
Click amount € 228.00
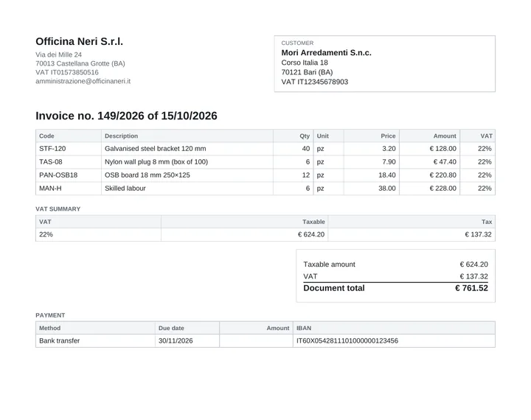click(x=443, y=188)
